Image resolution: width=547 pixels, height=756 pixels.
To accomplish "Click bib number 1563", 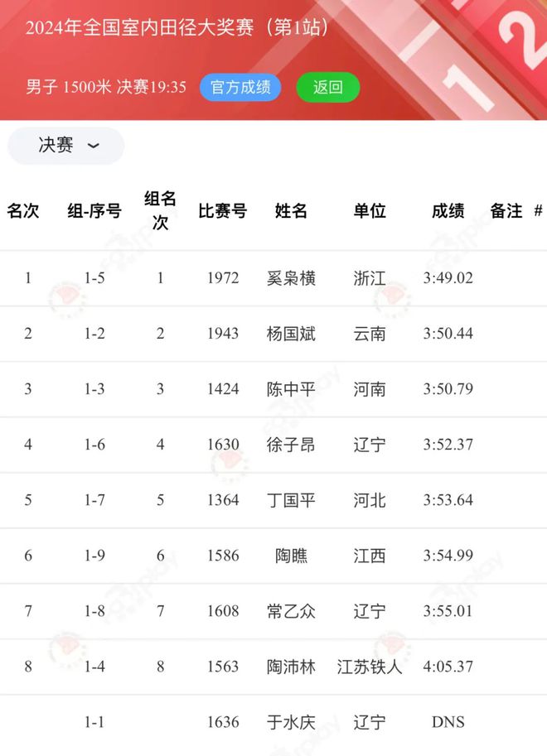I will (223, 667).
